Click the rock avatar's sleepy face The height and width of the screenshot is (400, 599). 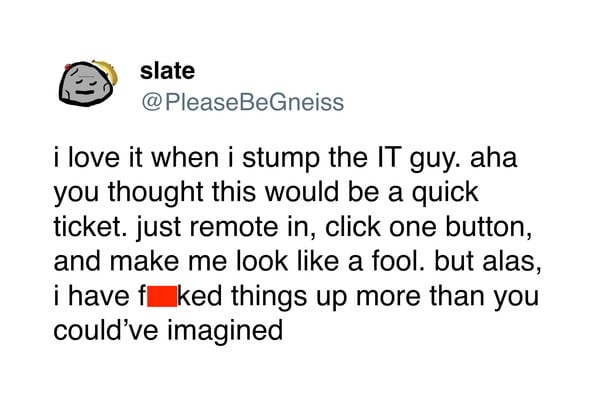click(x=84, y=86)
